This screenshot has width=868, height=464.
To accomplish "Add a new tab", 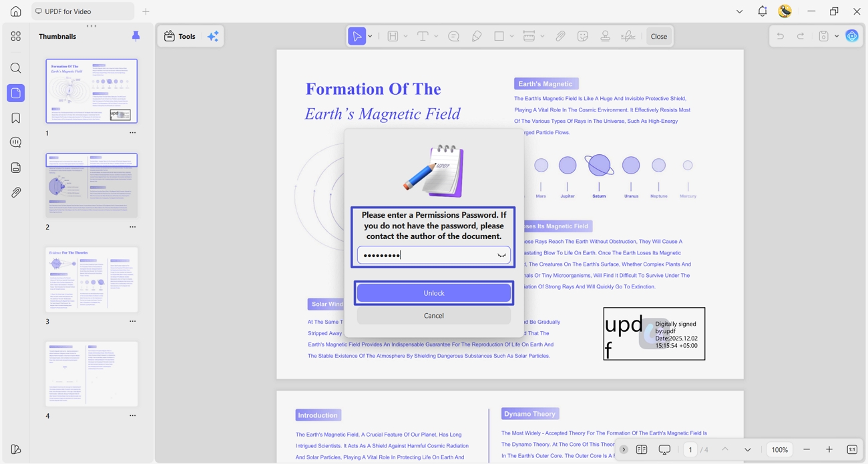I will pos(146,11).
